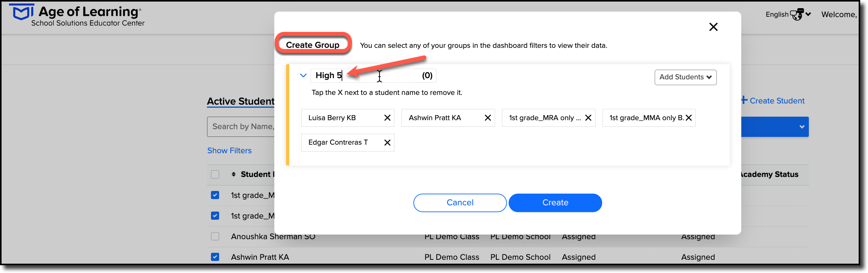Viewport: 868px width, 273px height.
Task: Open the Add Students dropdown
Action: pos(685,77)
